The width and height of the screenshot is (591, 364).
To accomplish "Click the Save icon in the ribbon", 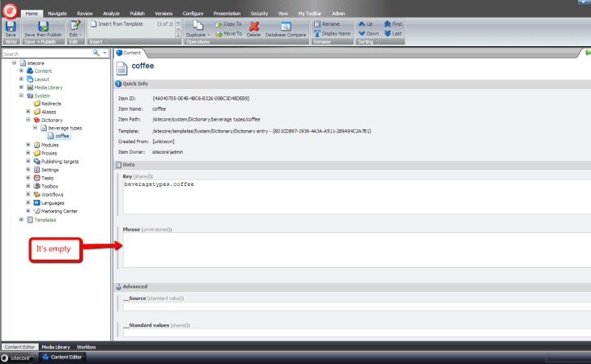I will pos(11,28).
